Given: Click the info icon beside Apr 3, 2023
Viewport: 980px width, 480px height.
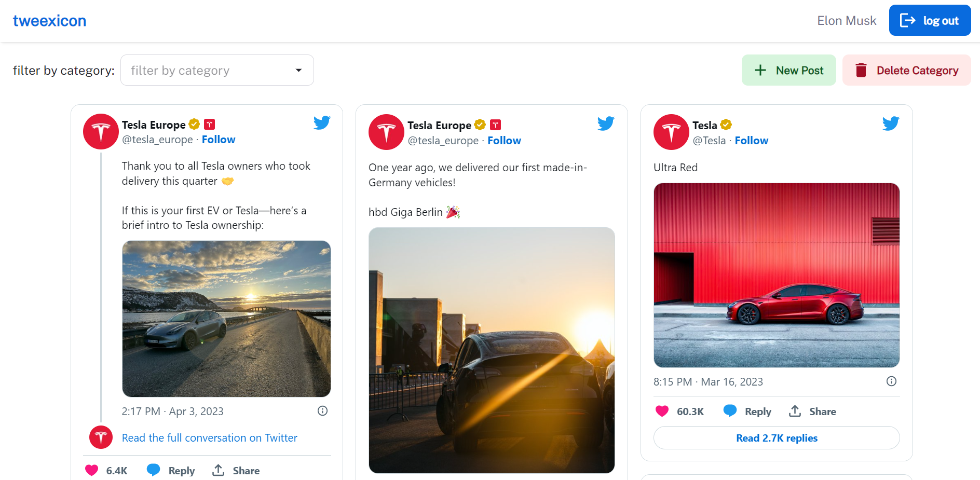Looking at the screenshot, I should [322, 411].
